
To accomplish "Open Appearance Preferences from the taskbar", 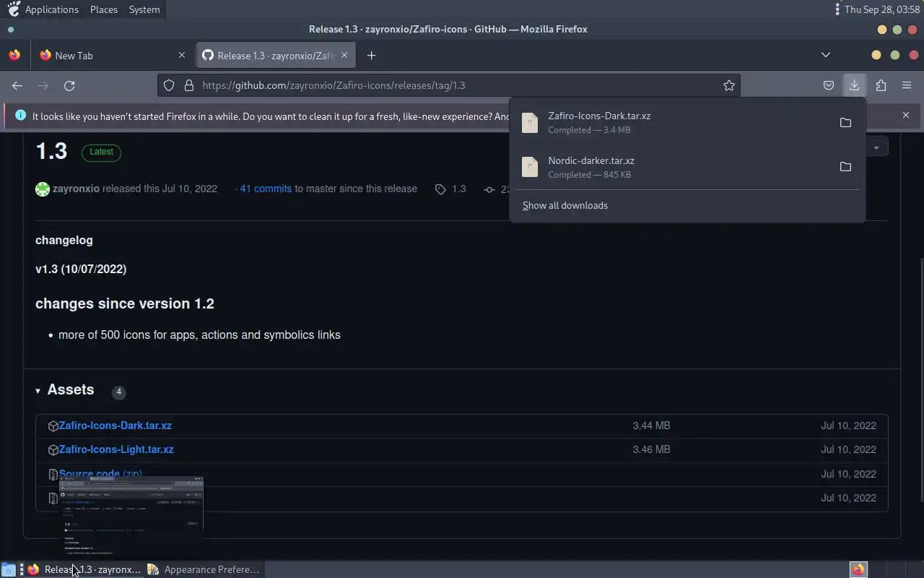I will click(x=204, y=569).
